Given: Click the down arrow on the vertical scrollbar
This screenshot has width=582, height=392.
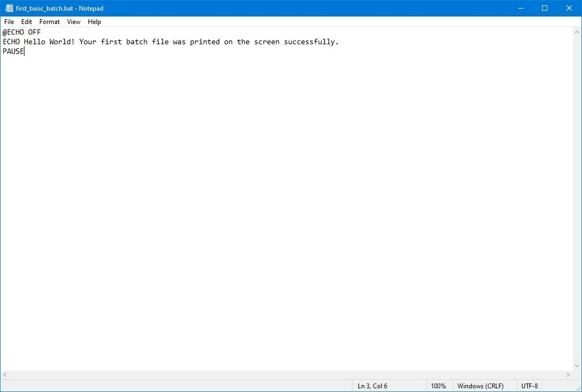Looking at the screenshot, I should [577, 366].
